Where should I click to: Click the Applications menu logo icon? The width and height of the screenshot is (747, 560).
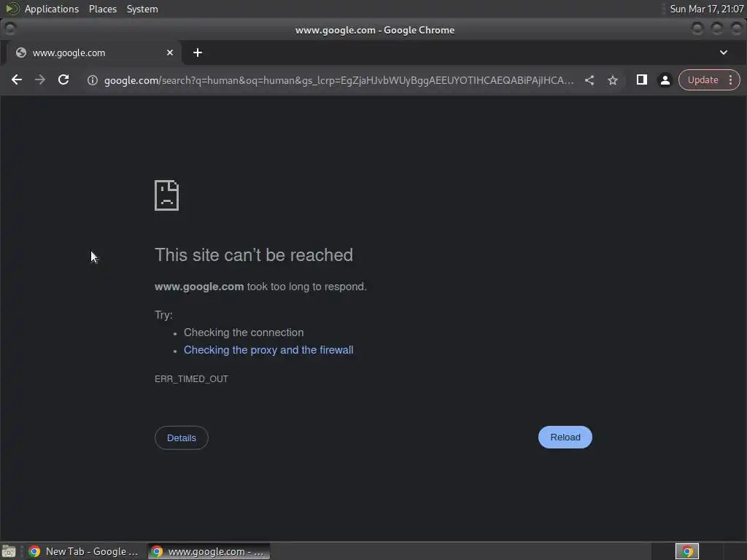pos(12,9)
